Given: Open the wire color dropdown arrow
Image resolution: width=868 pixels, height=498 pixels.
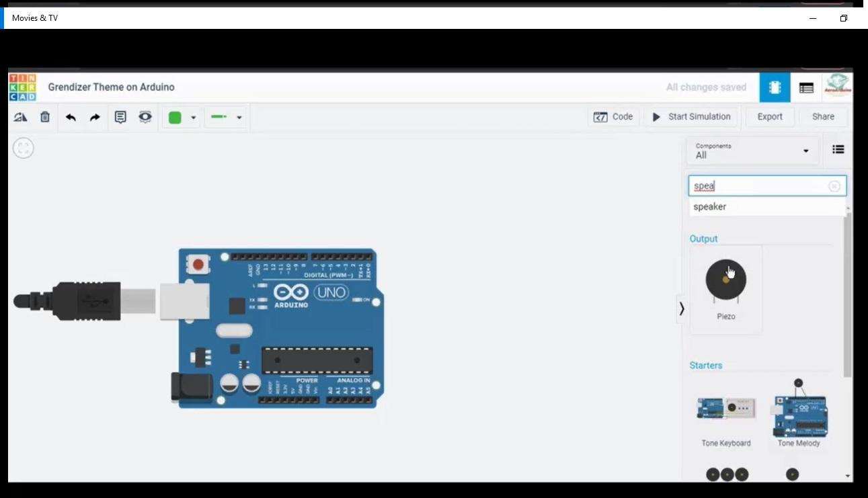Looking at the screenshot, I should tap(194, 118).
